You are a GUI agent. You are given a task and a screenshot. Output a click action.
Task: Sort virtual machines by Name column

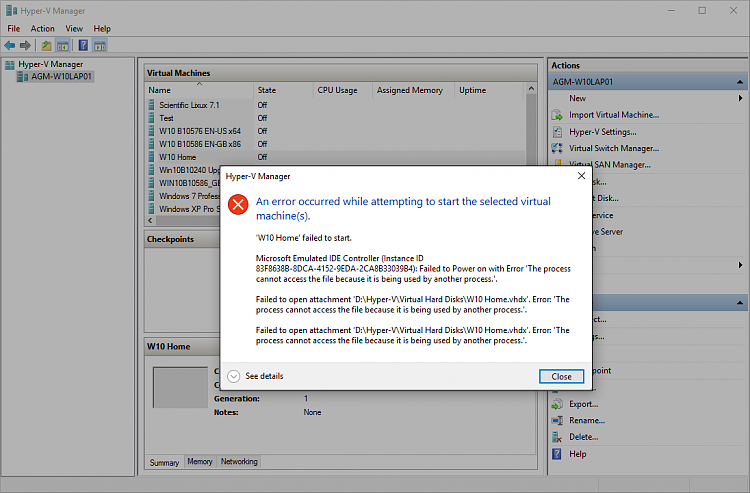[x=199, y=90]
